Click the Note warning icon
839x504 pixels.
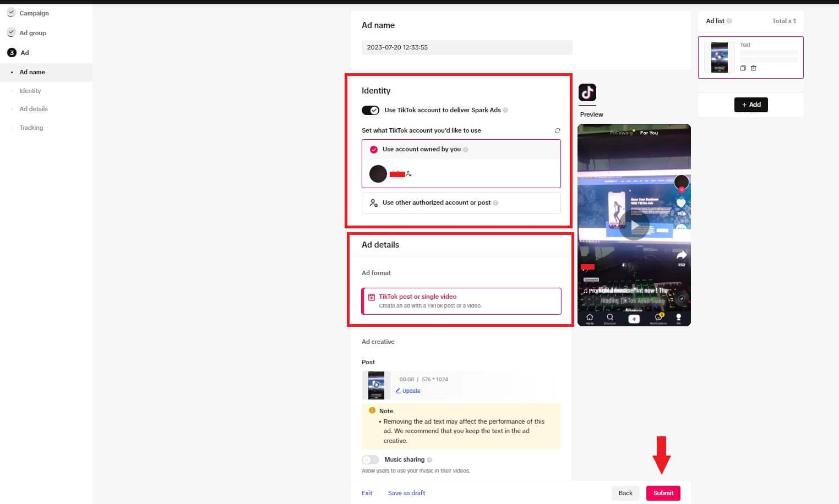(372, 410)
